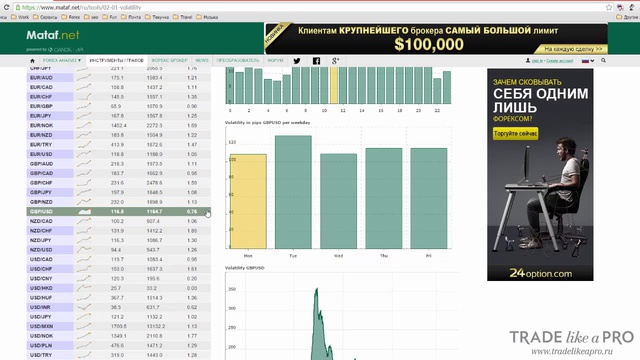Viewport: 640px width, 360px height.
Task: Click the Thu weekday volatility bar
Action: pyautogui.click(x=384, y=198)
